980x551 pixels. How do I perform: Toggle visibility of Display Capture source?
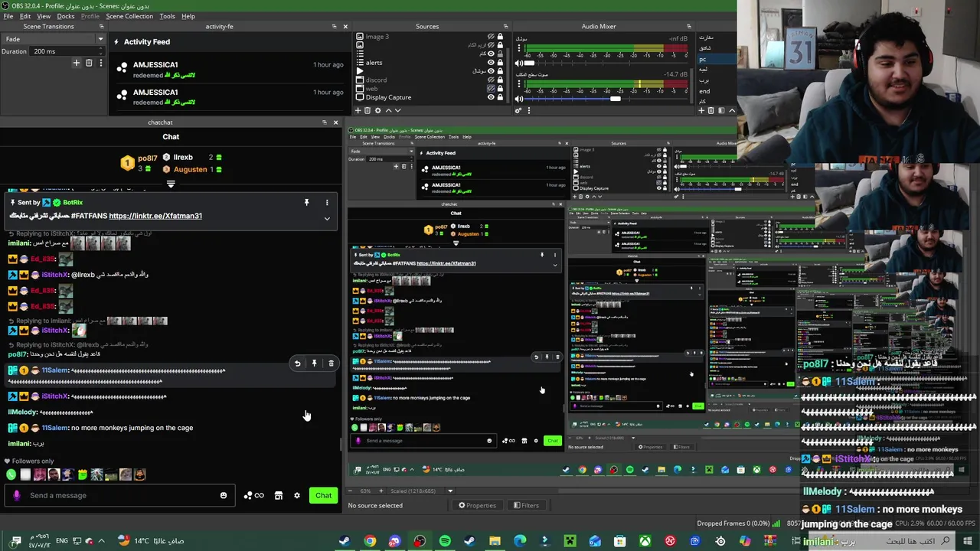[491, 97]
